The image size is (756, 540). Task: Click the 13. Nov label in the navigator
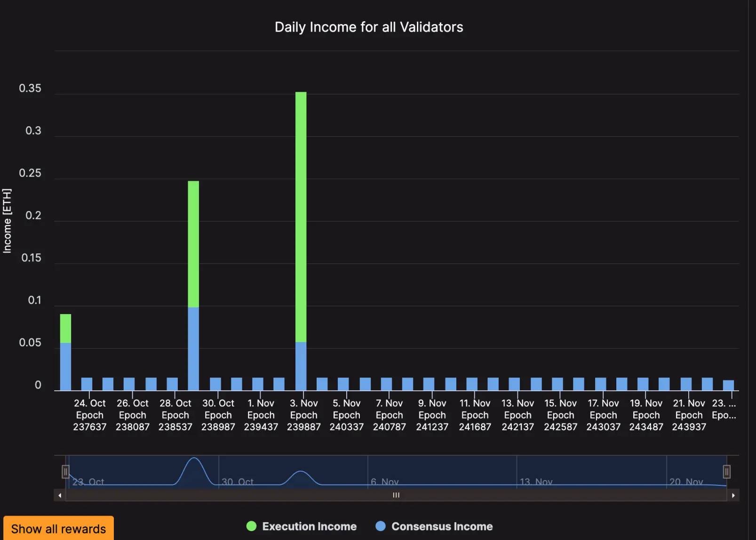tap(536, 482)
